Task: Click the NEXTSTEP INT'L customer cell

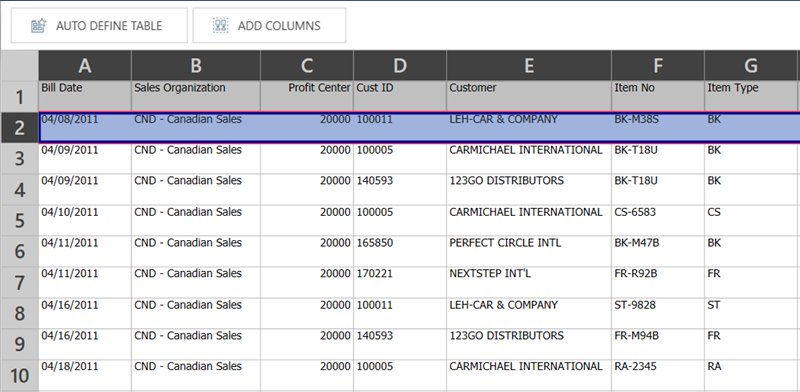Action: coord(529,282)
